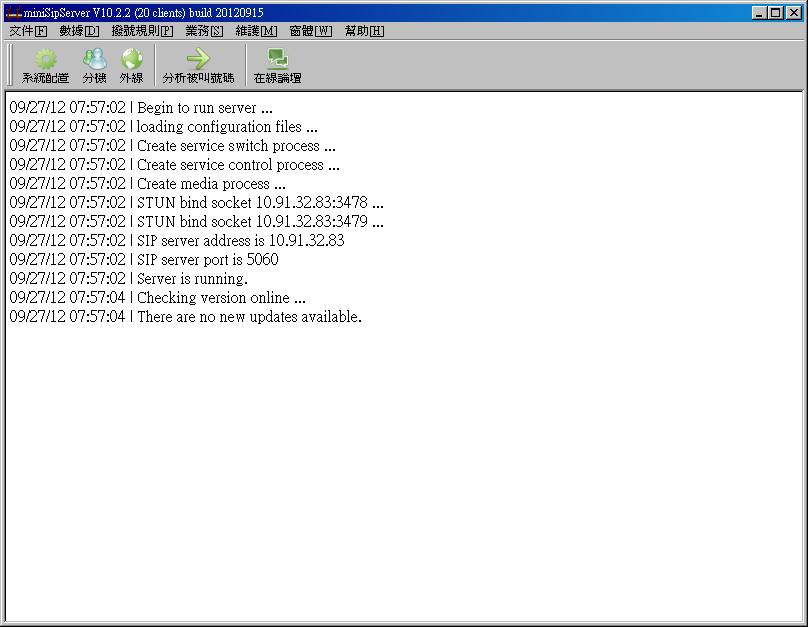Minimize the miniSipServer window
Viewport: 808px width, 627px height.
(758, 13)
